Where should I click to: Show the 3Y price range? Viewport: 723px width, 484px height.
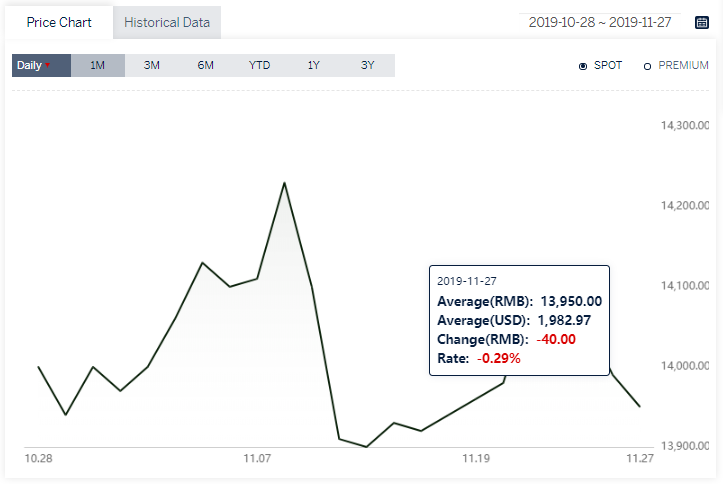[367, 65]
